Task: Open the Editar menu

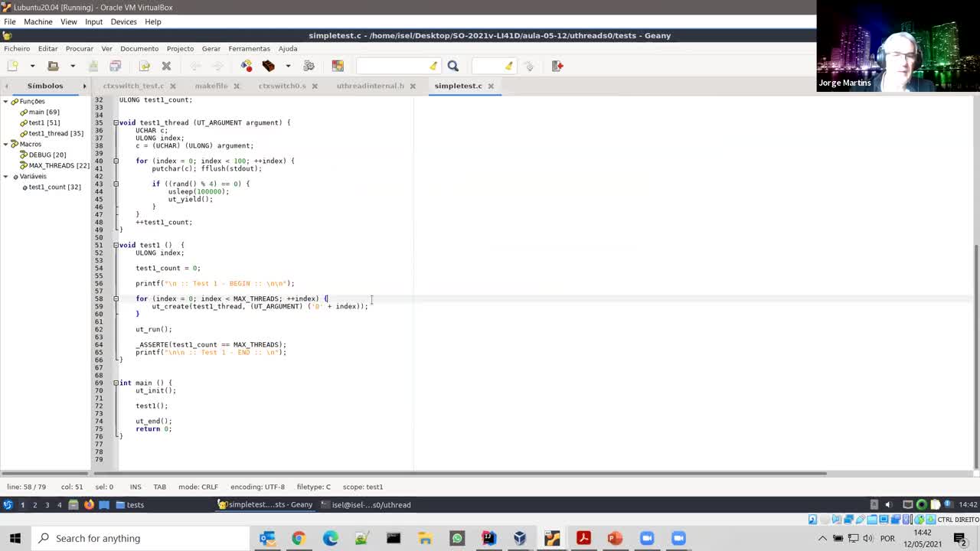Action: [47, 48]
